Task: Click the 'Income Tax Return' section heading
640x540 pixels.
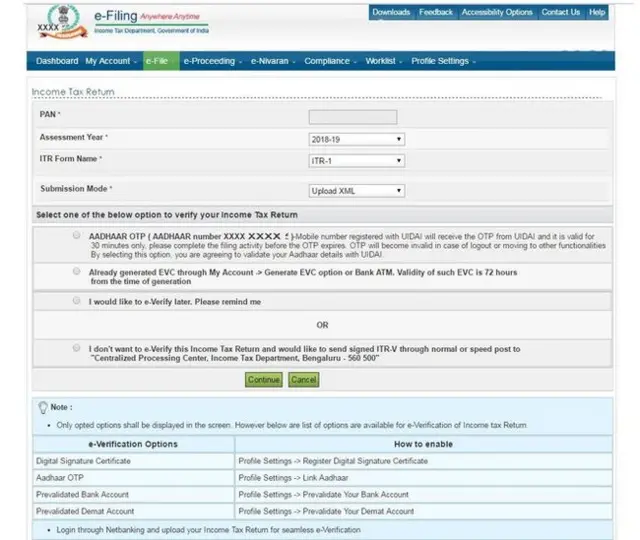Action: point(73,92)
